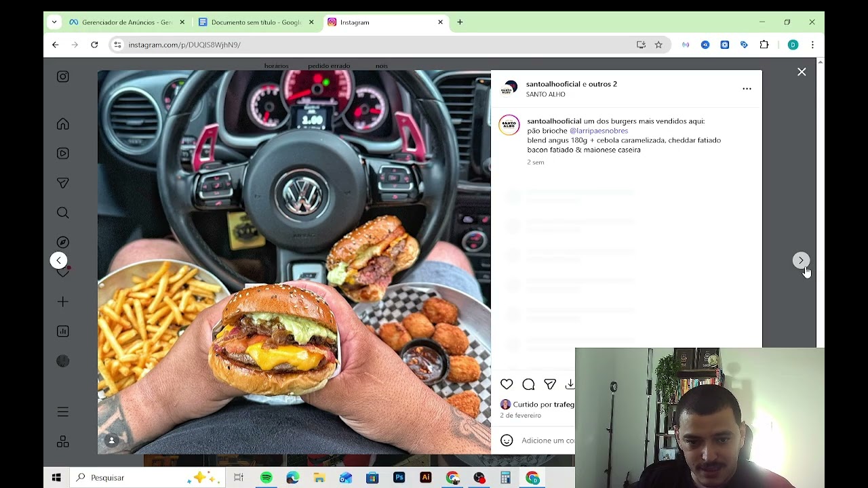This screenshot has width=868, height=488.
Task: Close the post overlay with X
Action: (802, 72)
